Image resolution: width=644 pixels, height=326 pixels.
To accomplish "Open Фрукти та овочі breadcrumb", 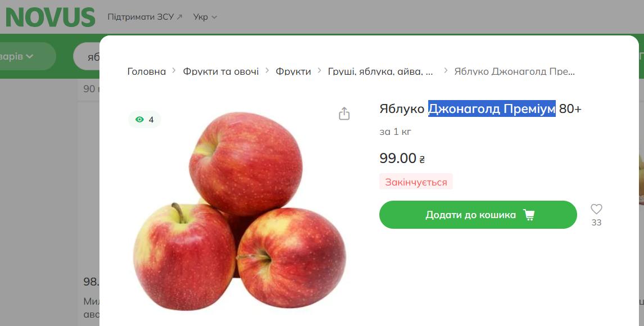I will pyautogui.click(x=221, y=71).
